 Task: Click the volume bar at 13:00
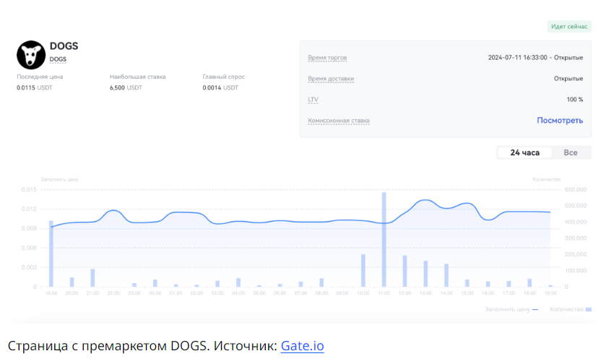426,274
